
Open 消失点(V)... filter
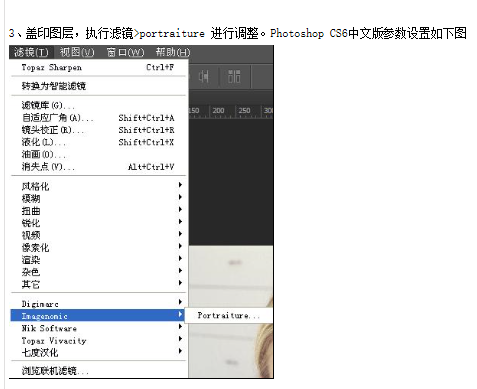pyautogui.click(x=98, y=167)
